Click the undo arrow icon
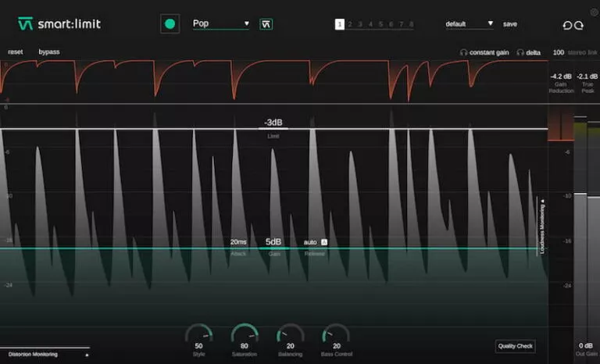The width and height of the screenshot is (600, 364). pyautogui.click(x=567, y=25)
